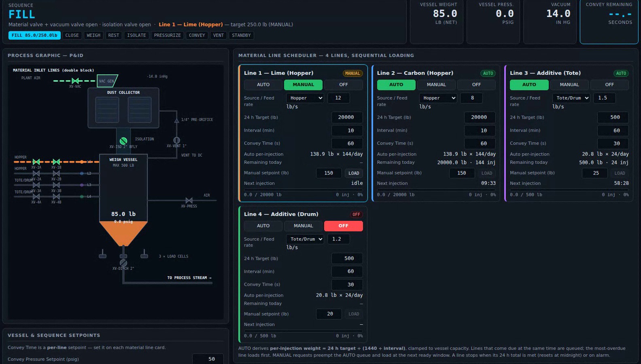Select the CONVEY sequence step

point(197,35)
